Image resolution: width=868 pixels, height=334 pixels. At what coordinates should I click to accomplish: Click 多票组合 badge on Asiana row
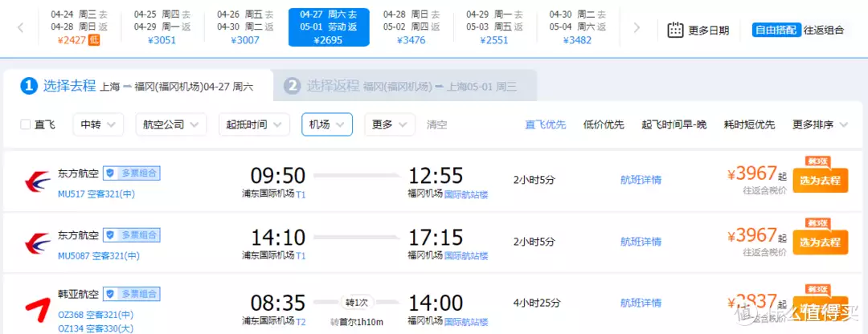(x=132, y=293)
